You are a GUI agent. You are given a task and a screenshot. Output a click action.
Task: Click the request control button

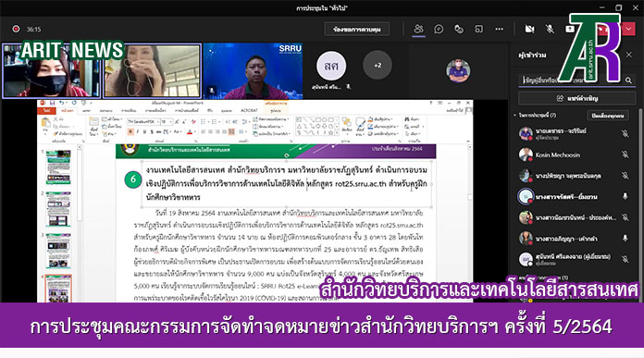tap(357, 30)
